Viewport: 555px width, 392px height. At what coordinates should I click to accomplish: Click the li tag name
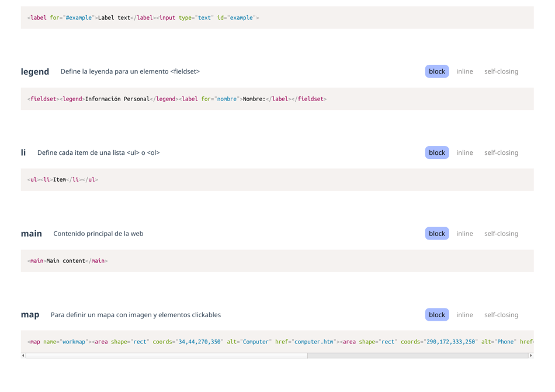click(23, 152)
